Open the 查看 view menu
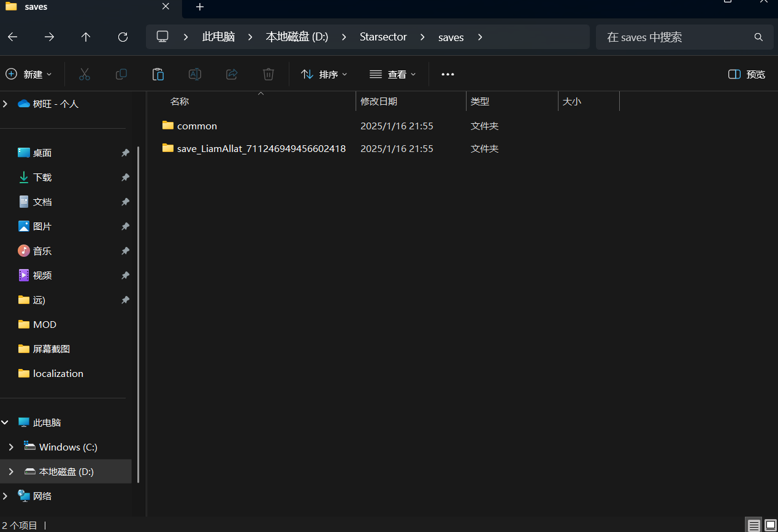Screen dimensions: 778x532 click(x=393, y=74)
